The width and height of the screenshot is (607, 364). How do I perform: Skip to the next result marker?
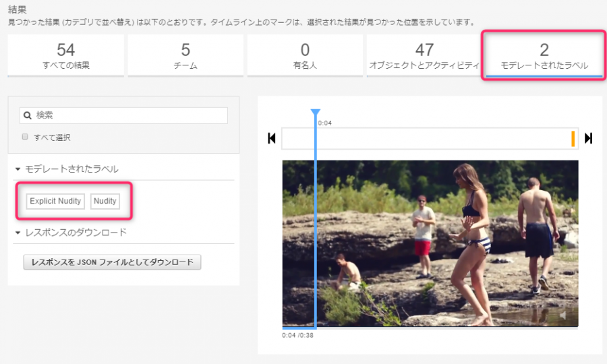pyautogui.click(x=588, y=138)
